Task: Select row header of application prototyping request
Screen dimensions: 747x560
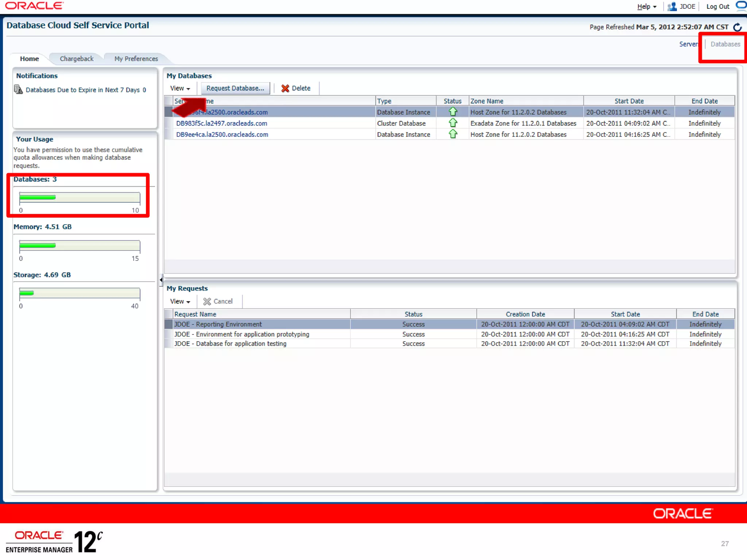Action: click(x=169, y=334)
